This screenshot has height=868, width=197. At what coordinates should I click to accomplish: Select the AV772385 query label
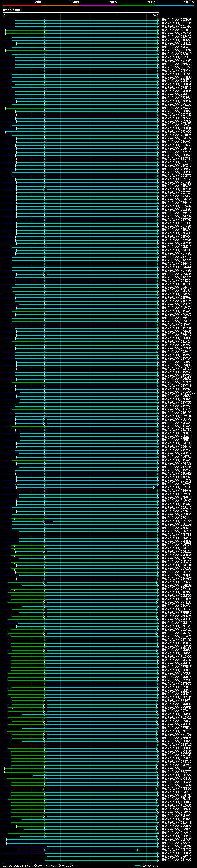pos(11,10)
